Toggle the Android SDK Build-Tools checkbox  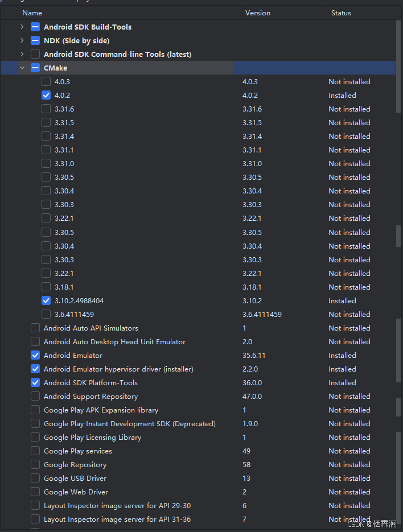click(x=35, y=27)
